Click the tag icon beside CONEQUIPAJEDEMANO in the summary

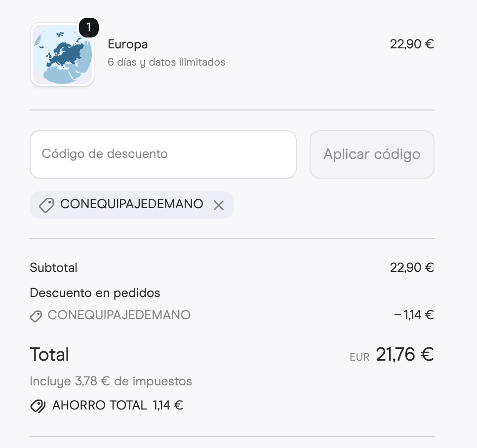coord(36,316)
